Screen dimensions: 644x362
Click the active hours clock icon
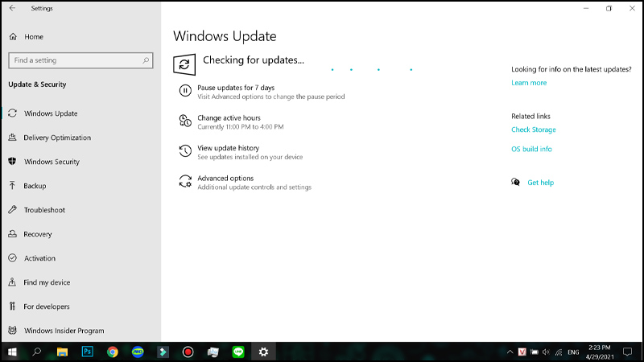(x=185, y=121)
